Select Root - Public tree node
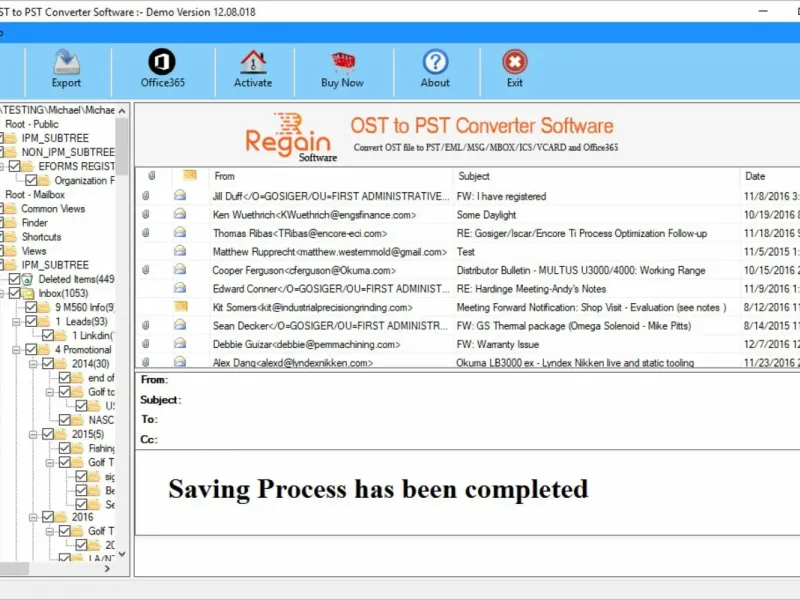 click(x=32, y=124)
